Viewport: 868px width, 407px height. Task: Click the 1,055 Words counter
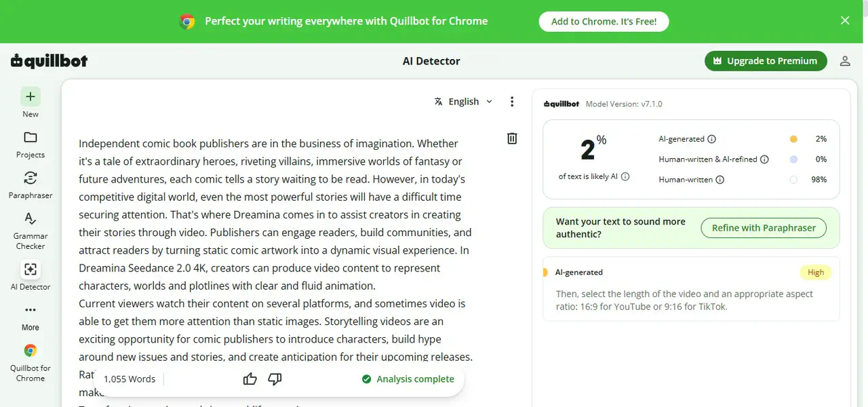point(130,379)
